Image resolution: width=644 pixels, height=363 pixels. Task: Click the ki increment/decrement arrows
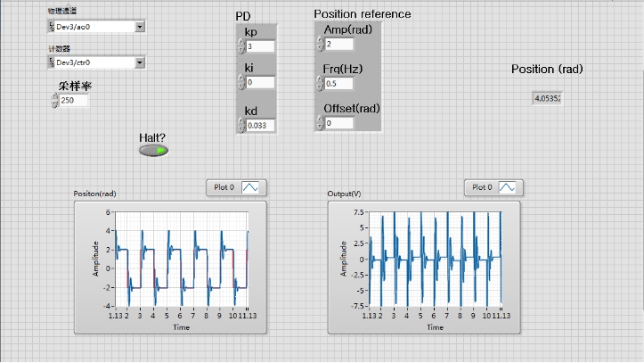[x=241, y=82]
